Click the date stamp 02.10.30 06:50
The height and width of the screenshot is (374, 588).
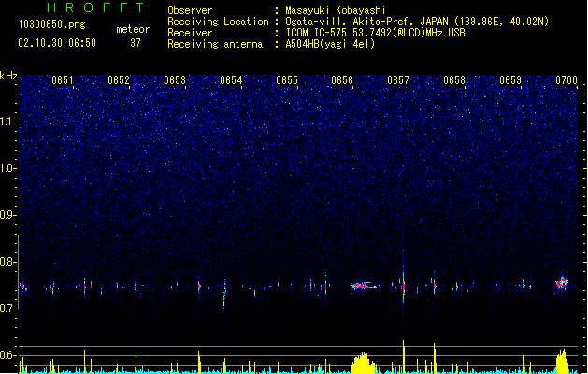pos(57,43)
